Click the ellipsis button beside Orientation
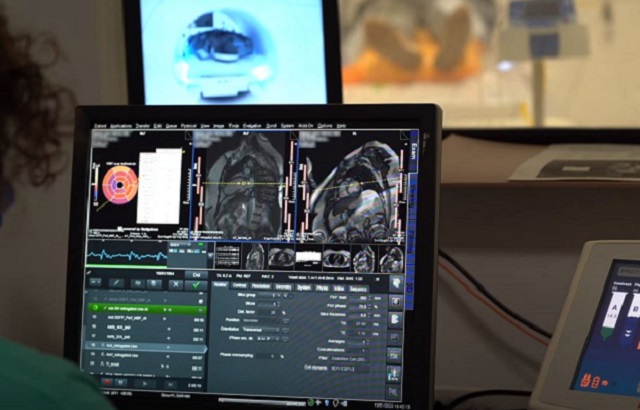Image resolution: width=640 pixels, height=410 pixels. [286, 330]
